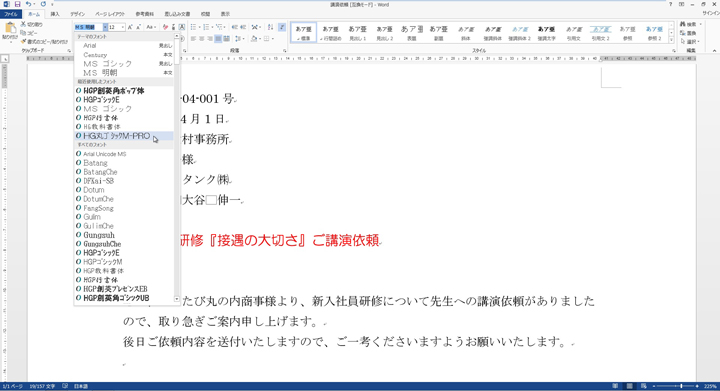Image resolution: width=720 pixels, height=391 pixels.
Task: Switch to print layout view
Action: (x=630, y=386)
